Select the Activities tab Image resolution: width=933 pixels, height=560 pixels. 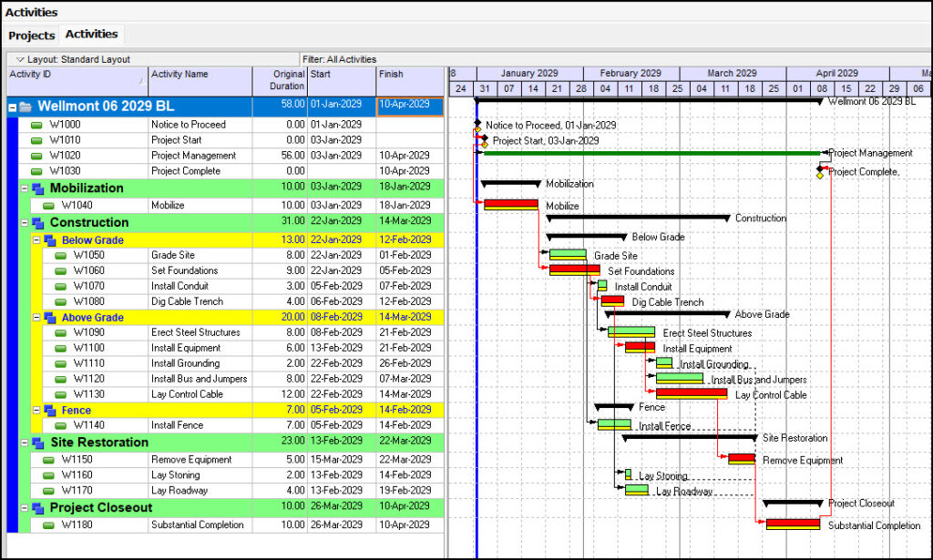pyautogui.click(x=92, y=34)
